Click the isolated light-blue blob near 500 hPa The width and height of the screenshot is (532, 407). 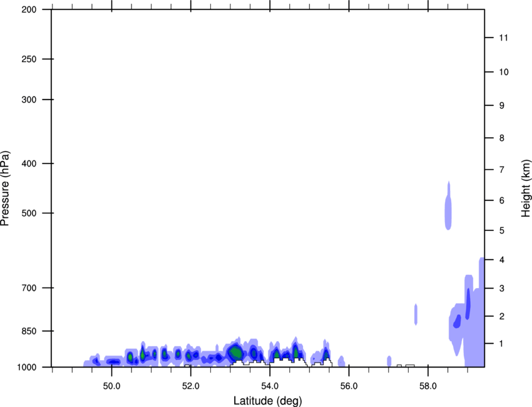(x=448, y=207)
